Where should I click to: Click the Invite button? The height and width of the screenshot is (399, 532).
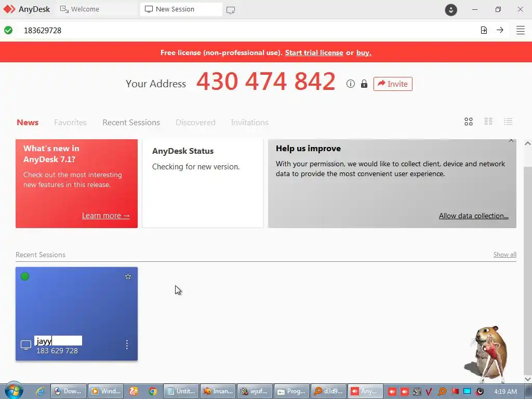[x=393, y=84]
